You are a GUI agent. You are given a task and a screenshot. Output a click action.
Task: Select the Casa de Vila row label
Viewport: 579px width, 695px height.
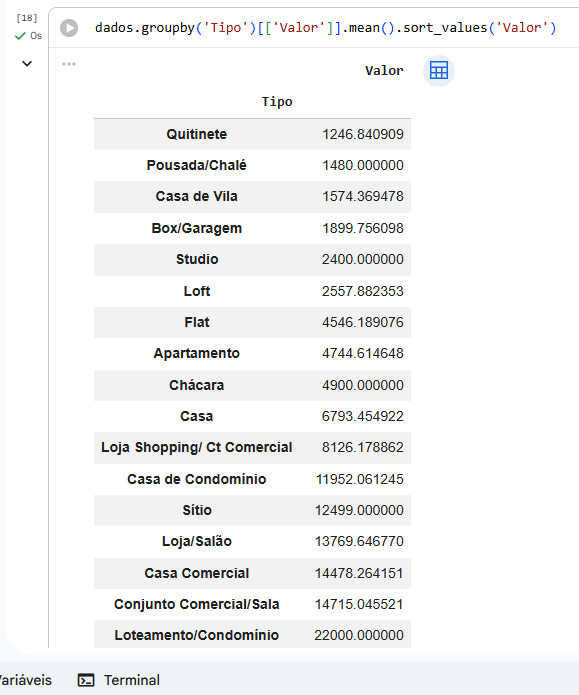click(196, 196)
